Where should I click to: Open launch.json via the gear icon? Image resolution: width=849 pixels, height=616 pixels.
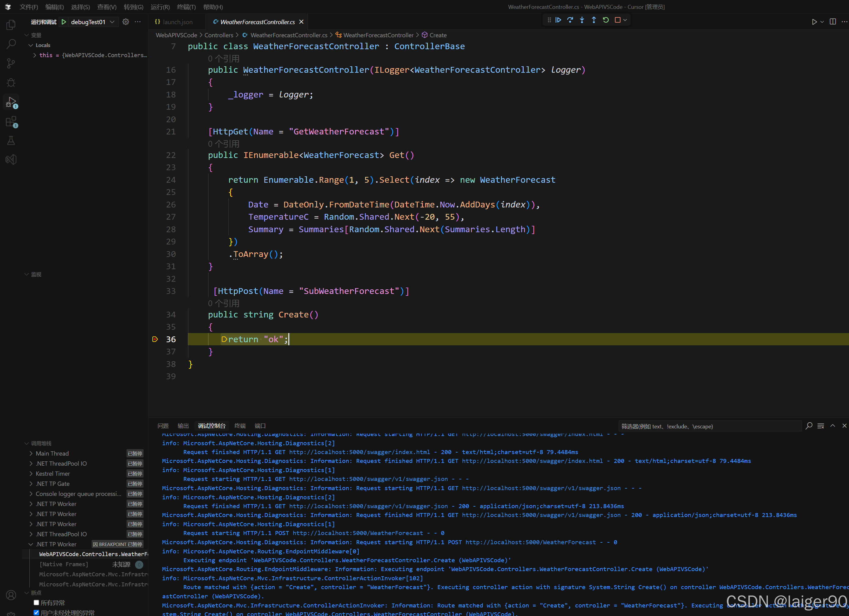point(126,22)
